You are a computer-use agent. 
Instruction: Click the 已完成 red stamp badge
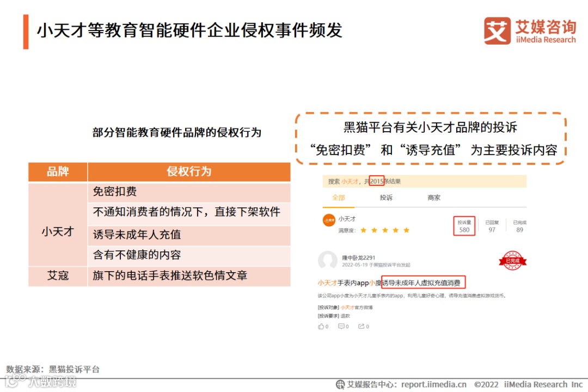513,260
